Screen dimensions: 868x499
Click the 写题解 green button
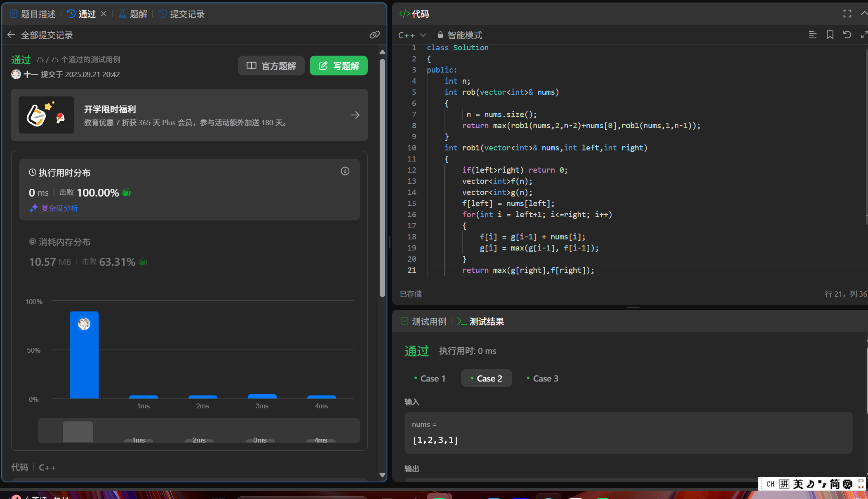[x=339, y=66]
